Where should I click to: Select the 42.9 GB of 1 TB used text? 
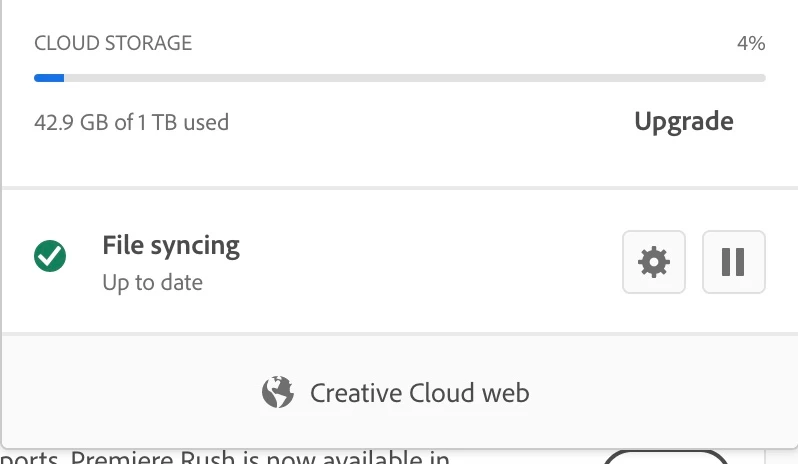131,123
